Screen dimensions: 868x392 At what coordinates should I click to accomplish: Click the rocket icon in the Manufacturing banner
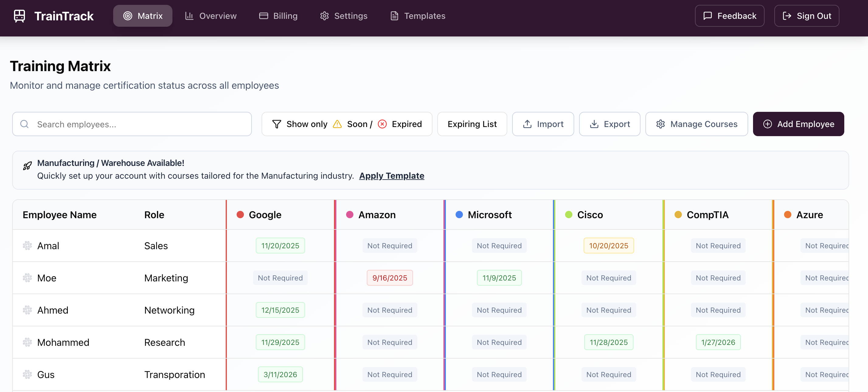tap(27, 166)
